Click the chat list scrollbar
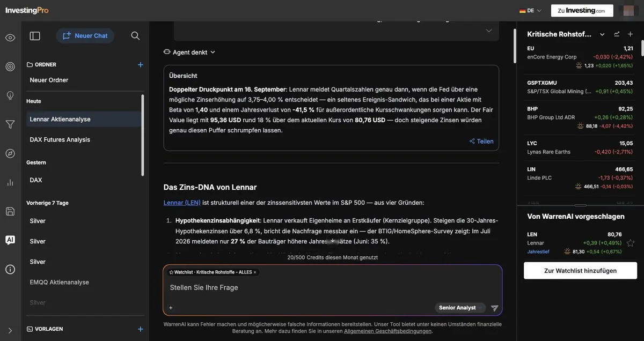This screenshot has height=341, width=644. [x=143, y=135]
